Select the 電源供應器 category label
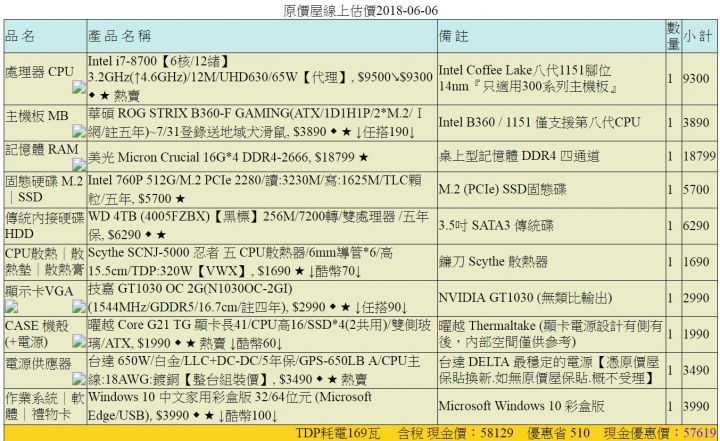The width and height of the screenshot is (720, 441). pyautogui.click(x=38, y=364)
